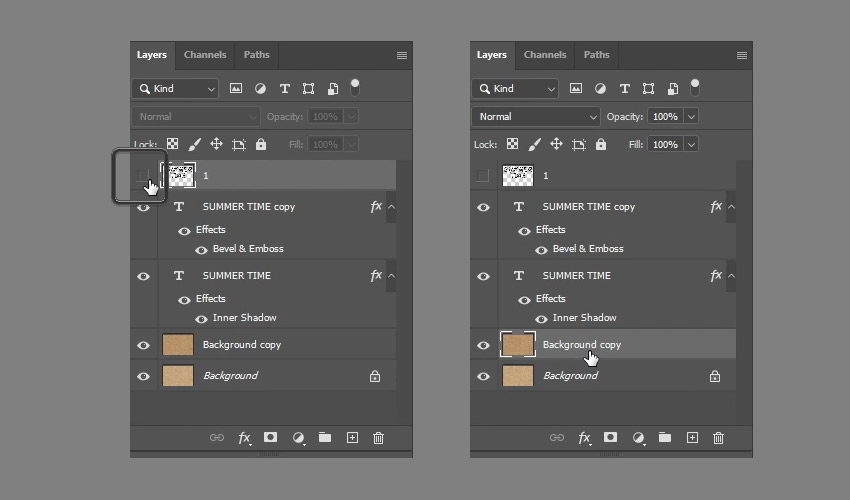This screenshot has width=850, height=500.
Task: Create new layer in right panel
Action: pyautogui.click(x=692, y=438)
